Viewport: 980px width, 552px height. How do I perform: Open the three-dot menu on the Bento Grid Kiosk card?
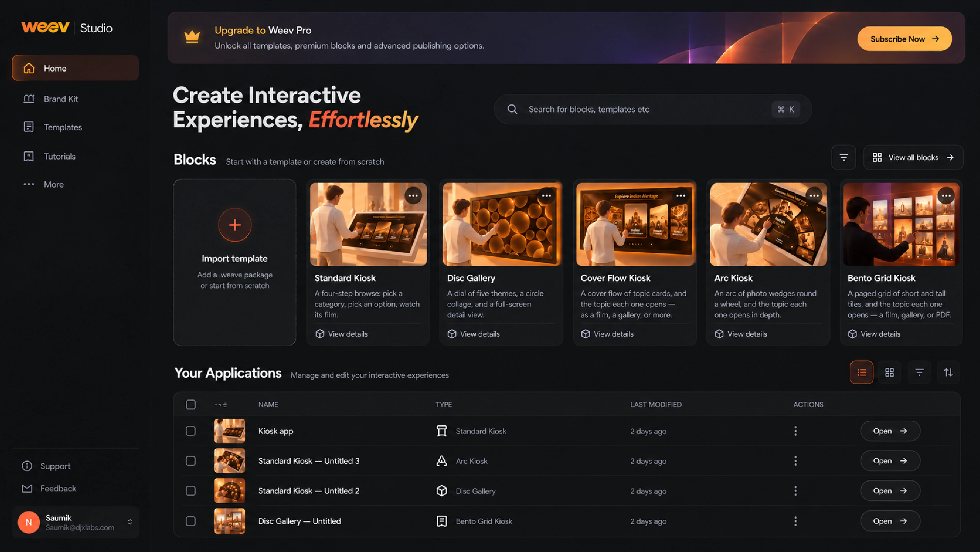click(x=946, y=196)
